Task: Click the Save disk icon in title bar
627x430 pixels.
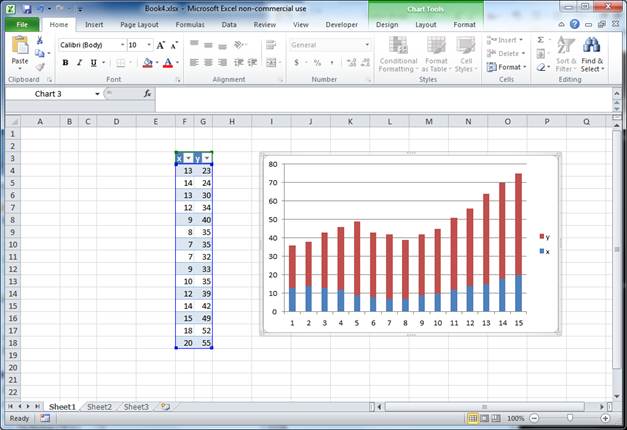Action: tap(27, 9)
